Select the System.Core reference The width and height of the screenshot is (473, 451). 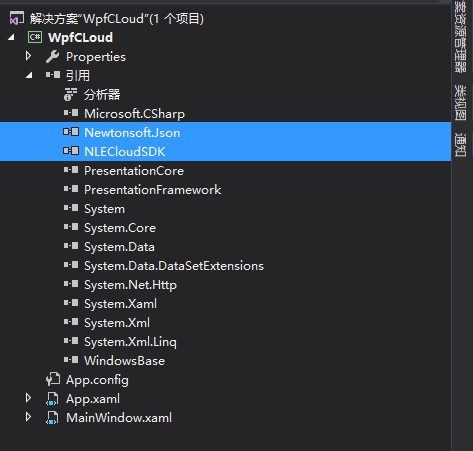pyautogui.click(x=120, y=228)
